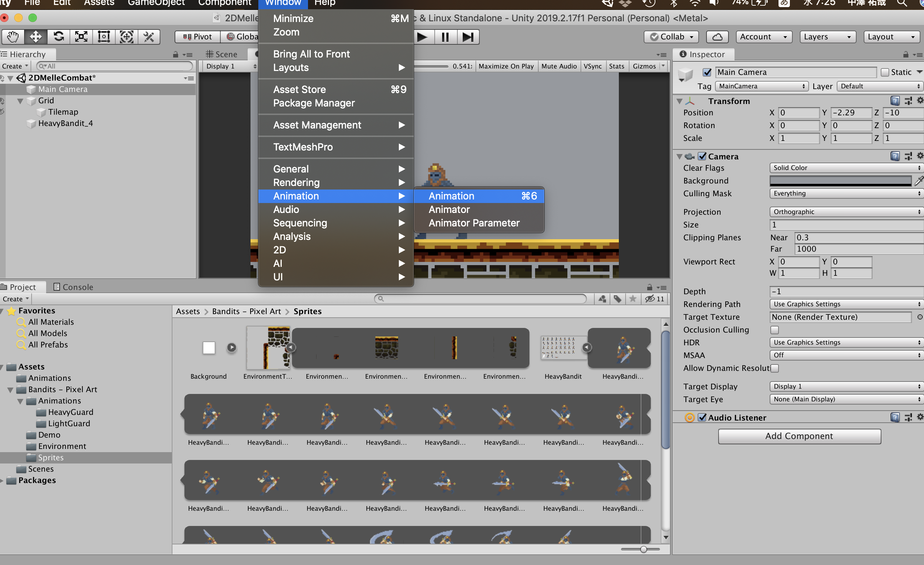Viewport: 924px width, 565px height.
Task: Collapse the Grid object in Hierarchy
Action: (x=20, y=101)
